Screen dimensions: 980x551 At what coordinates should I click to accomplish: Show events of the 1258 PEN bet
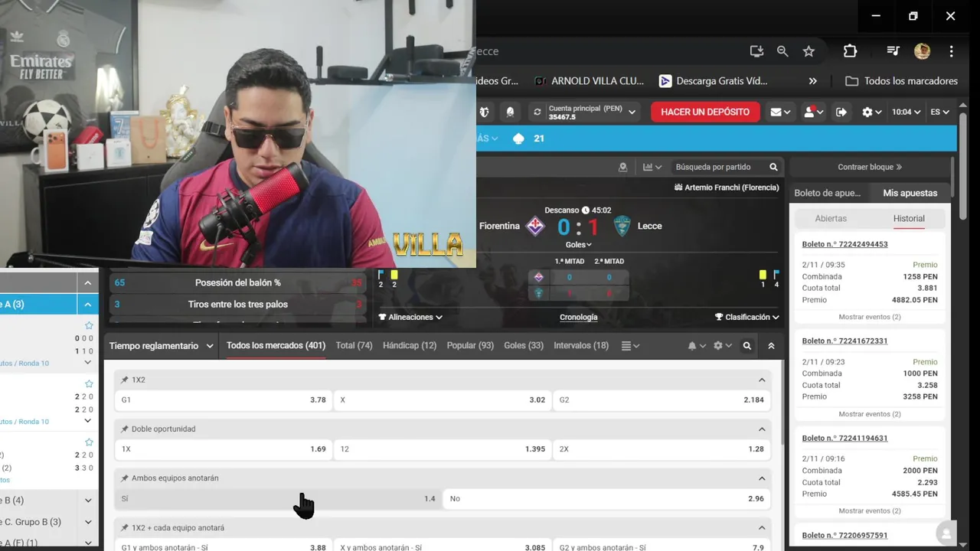pyautogui.click(x=870, y=317)
